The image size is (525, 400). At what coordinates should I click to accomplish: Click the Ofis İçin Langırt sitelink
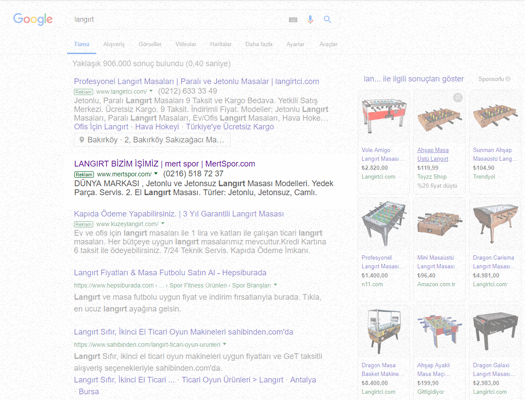click(x=101, y=127)
